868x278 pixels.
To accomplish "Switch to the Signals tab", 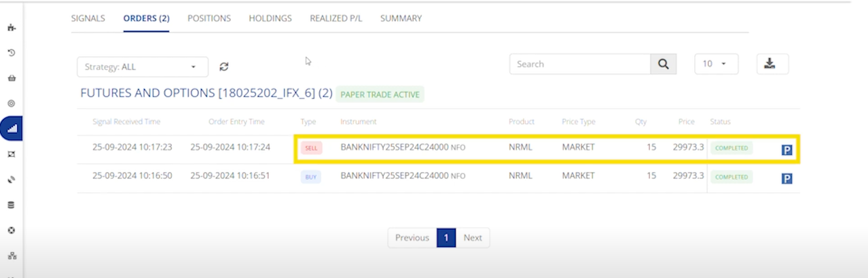I will (x=88, y=18).
